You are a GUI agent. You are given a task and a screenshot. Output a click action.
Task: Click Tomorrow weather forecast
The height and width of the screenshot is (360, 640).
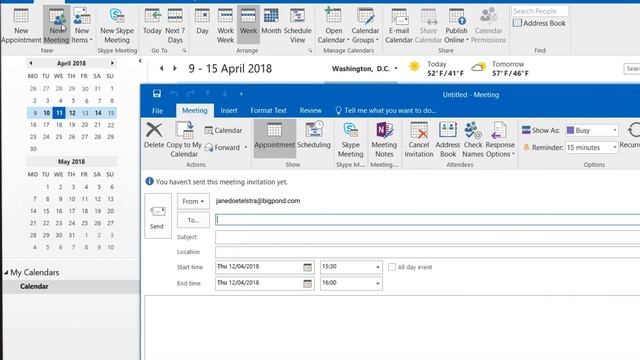pyautogui.click(x=500, y=69)
